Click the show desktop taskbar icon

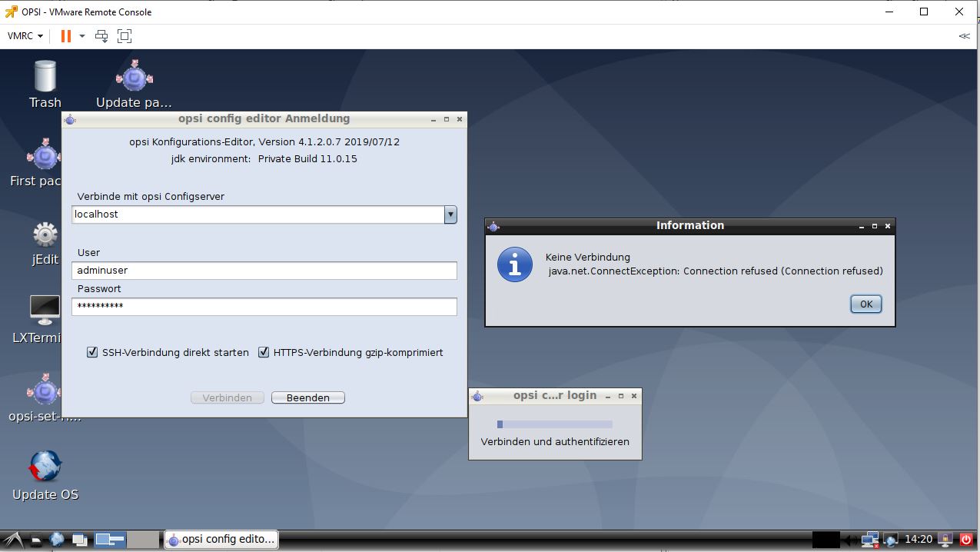point(79,540)
